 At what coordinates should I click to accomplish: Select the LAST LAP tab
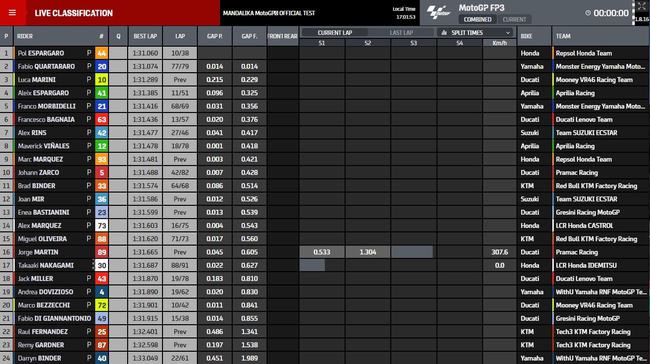(401, 32)
